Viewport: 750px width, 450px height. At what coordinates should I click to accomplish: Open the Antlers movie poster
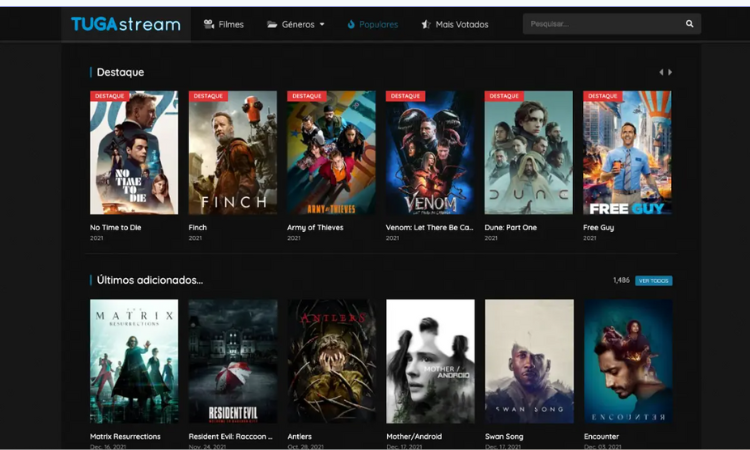pos(331,361)
